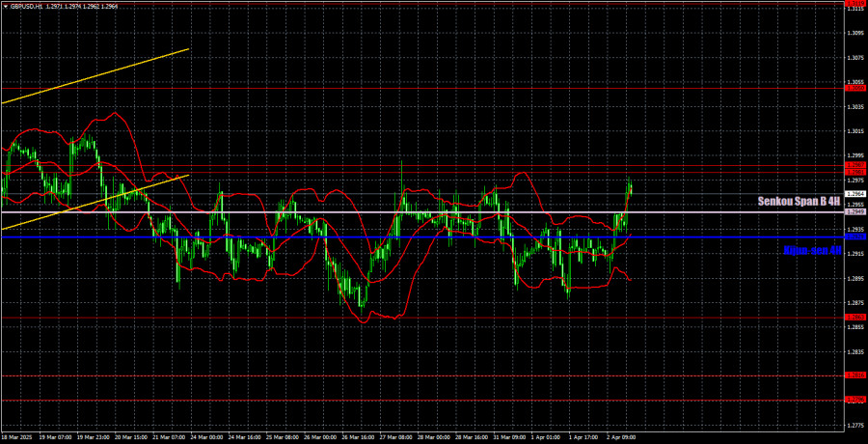
Task: Select the red 1.2796 price level tag
Action: tap(855, 399)
